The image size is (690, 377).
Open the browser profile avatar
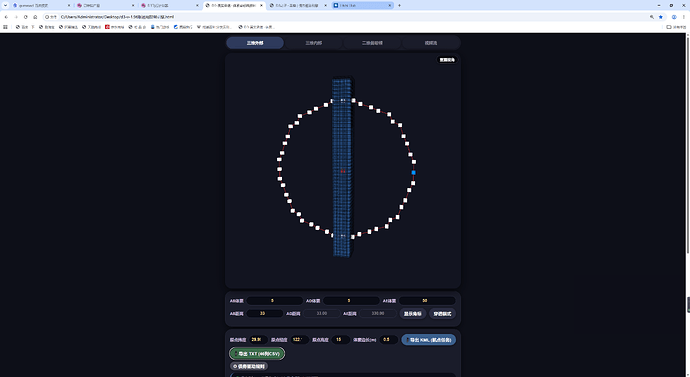coord(674,17)
